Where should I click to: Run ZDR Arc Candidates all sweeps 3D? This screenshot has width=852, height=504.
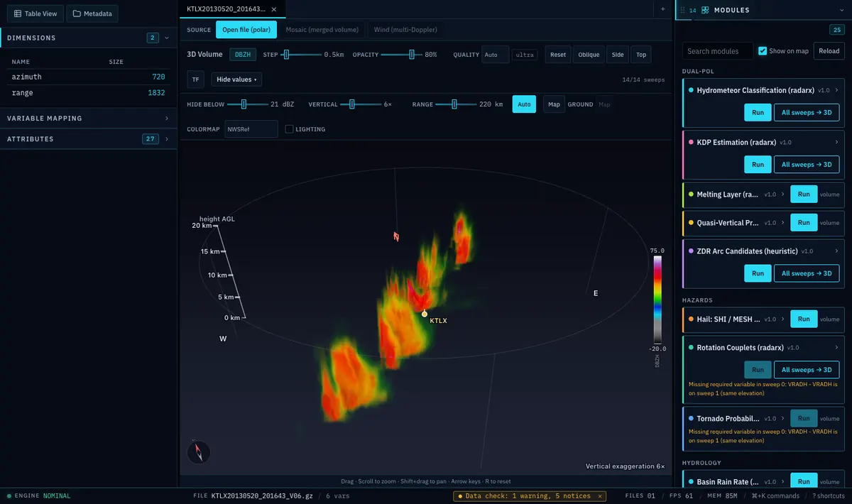(x=807, y=273)
